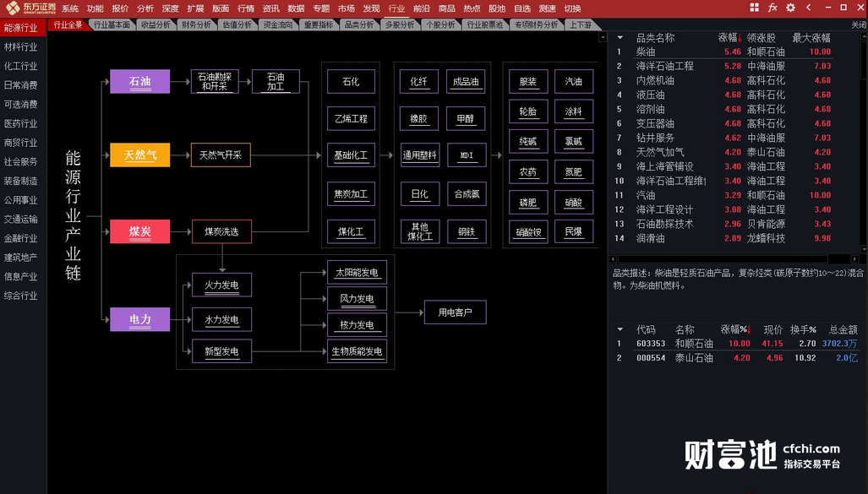Open the settings gear icon

tap(790, 8)
